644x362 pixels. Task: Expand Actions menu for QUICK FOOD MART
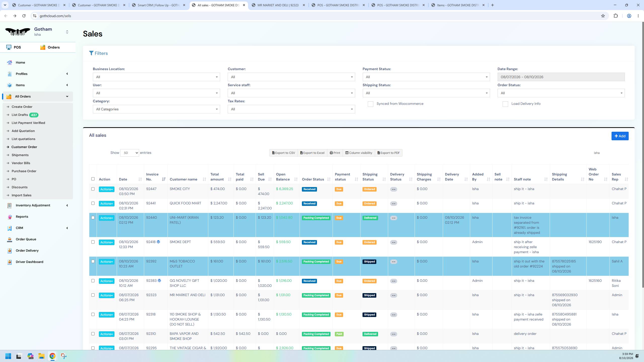[106, 204]
